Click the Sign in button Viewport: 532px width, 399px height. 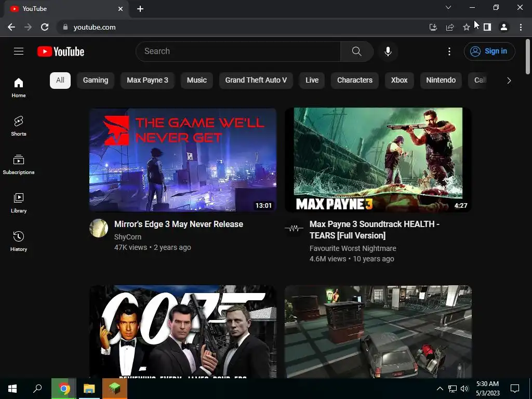(x=489, y=51)
